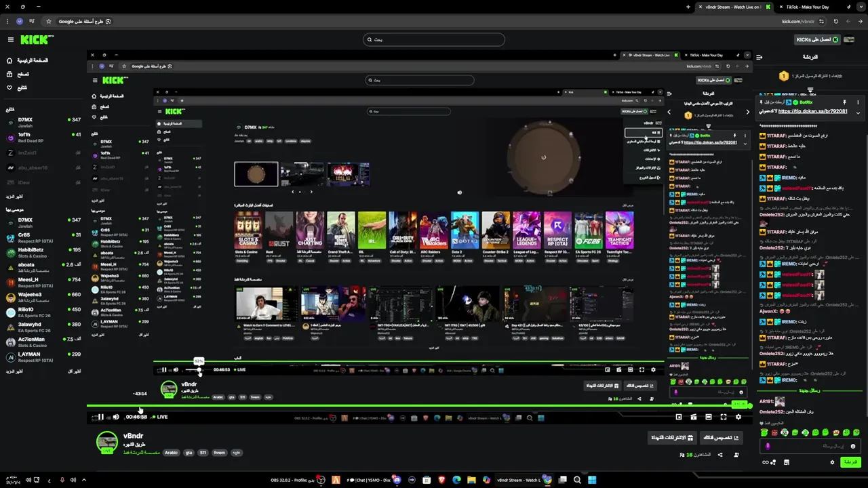This screenshot has width=868, height=488.
Task: Open chat settings gear at chat bottom
Action: pos(832,462)
